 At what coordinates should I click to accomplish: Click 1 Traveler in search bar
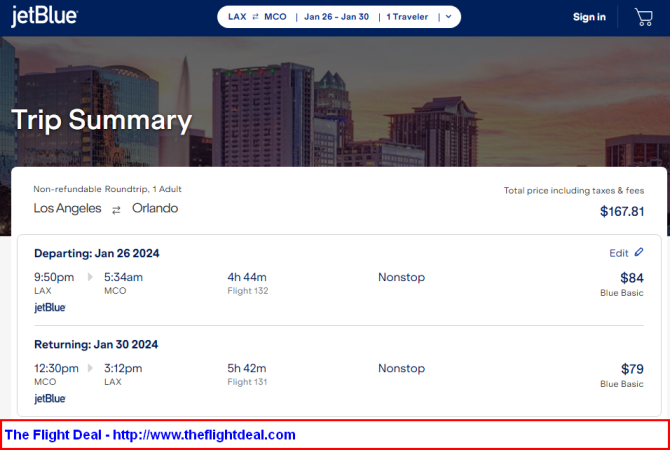click(x=407, y=17)
